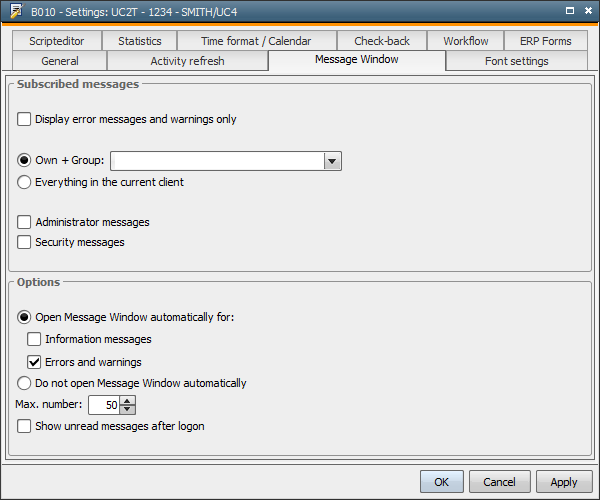This screenshot has width=600, height=500.
Task: Uncheck Errors and warnings checkbox
Action: tap(34, 362)
